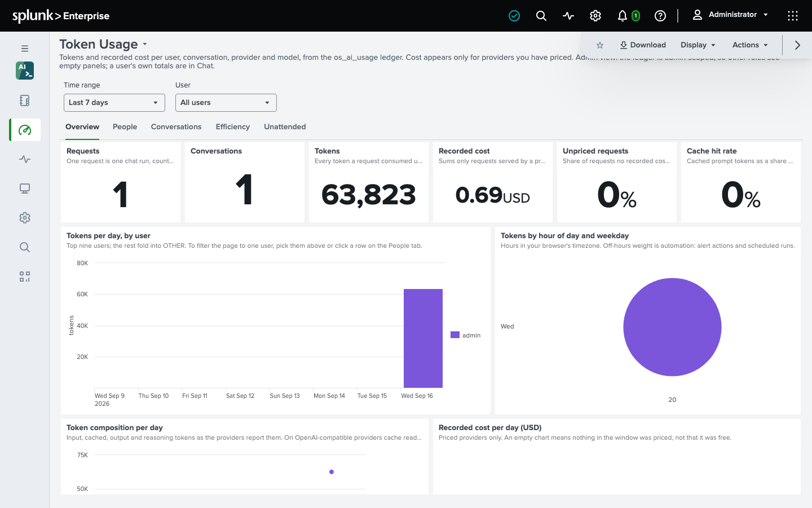The image size is (812, 508).
Task: Click the green health status check icon
Action: point(514,16)
